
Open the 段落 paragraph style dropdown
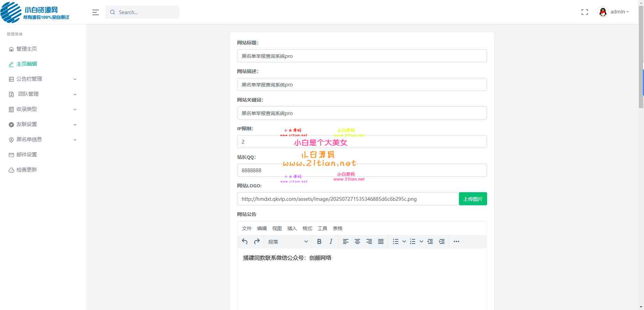288,241
